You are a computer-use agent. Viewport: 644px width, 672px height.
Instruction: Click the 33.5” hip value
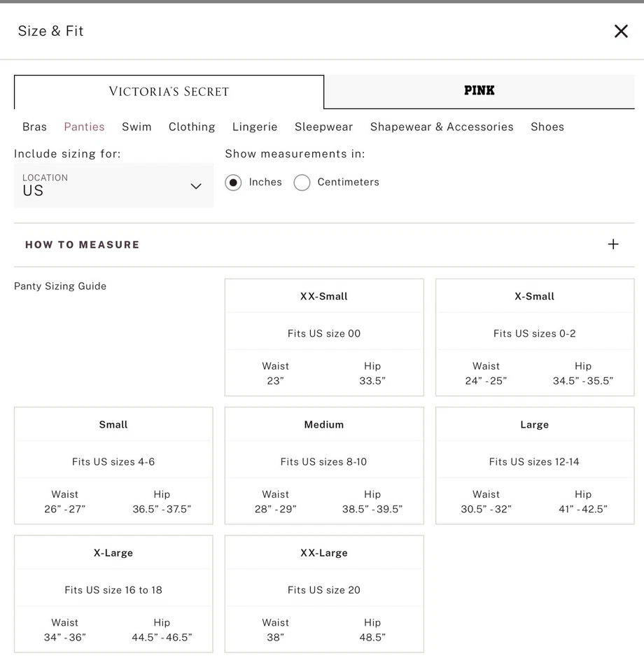372,381
